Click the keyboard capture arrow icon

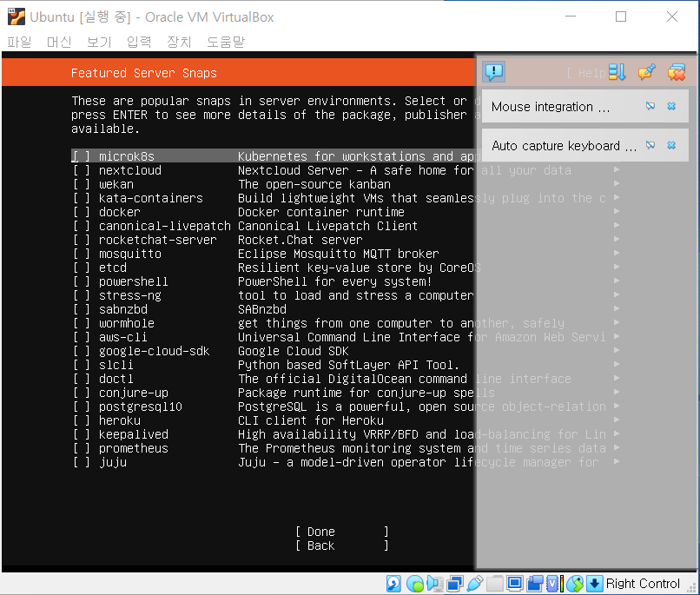(x=594, y=584)
